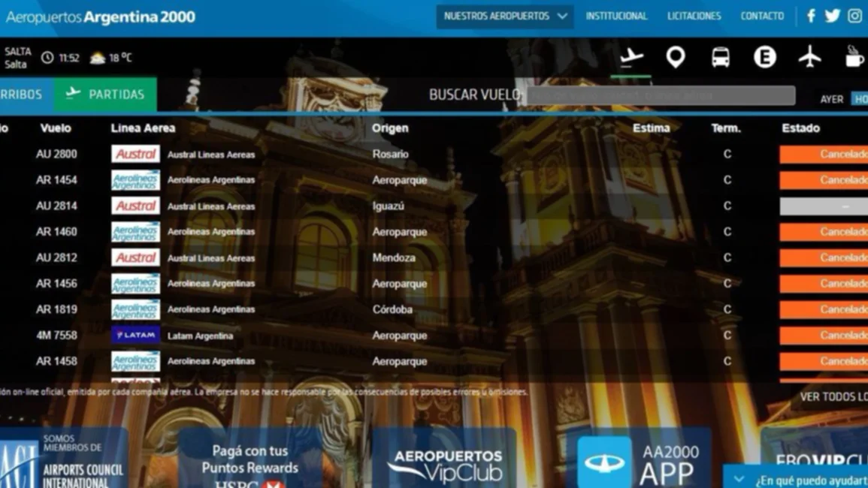
Task: Open the coffee cup services icon
Action: 854,57
